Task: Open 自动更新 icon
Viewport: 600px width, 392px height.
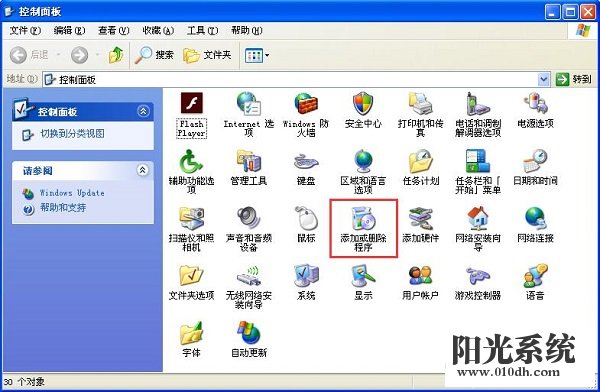Action: 249,333
